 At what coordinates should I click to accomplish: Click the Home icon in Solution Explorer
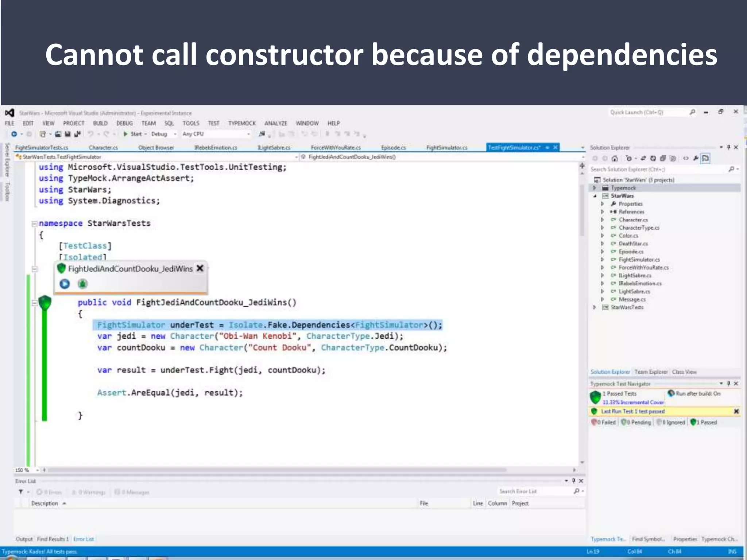(x=615, y=158)
